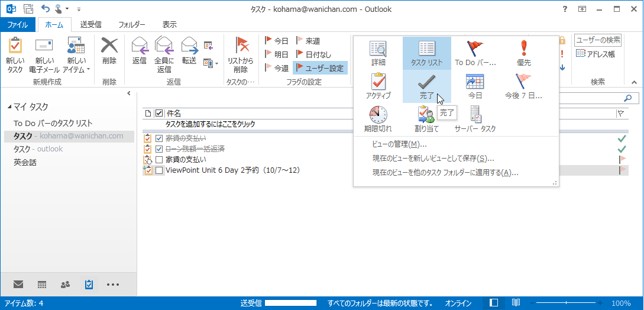The width and height of the screenshot is (644, 310).
Task: Select the 期限切れ overdue view
Action: (378, 120)
